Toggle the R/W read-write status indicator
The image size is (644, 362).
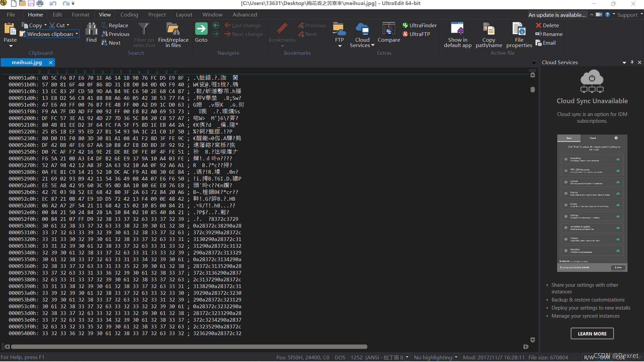(x=589, y=357)
